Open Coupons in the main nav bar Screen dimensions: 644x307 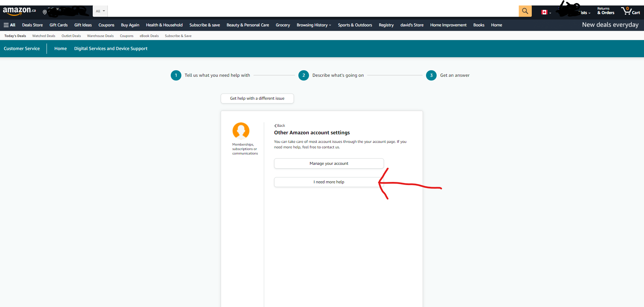[106, 25]
